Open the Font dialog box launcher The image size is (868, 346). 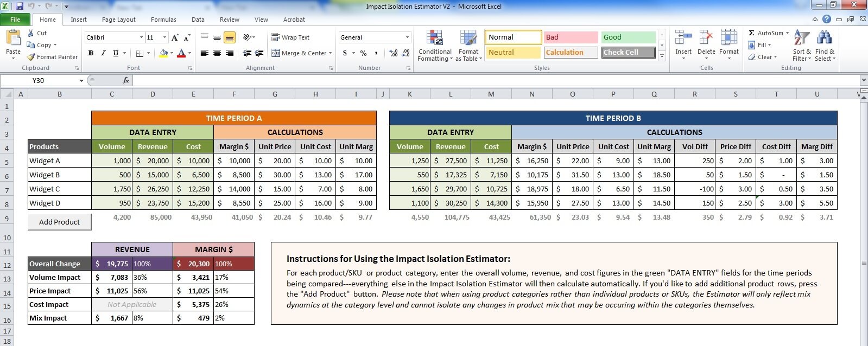pyautogui.click(x=190, y=68)
